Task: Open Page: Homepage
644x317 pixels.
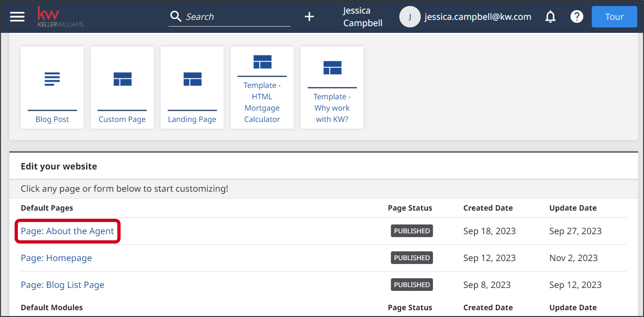Action: coord(56,258)
